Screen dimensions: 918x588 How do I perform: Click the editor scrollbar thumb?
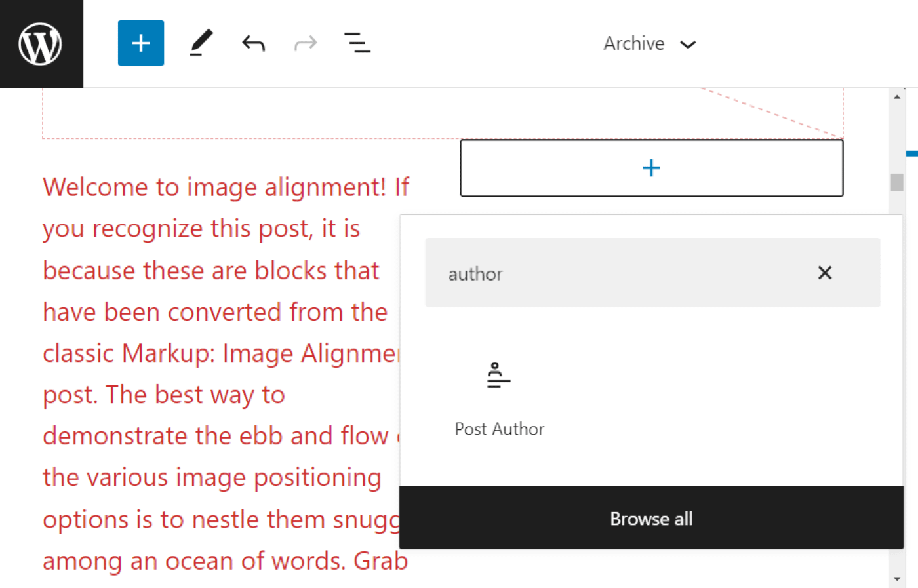pos(896,180)
